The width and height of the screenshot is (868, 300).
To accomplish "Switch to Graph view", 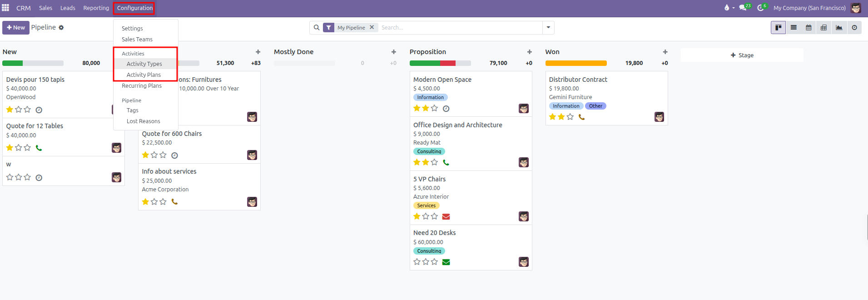I will pos(839,28).
